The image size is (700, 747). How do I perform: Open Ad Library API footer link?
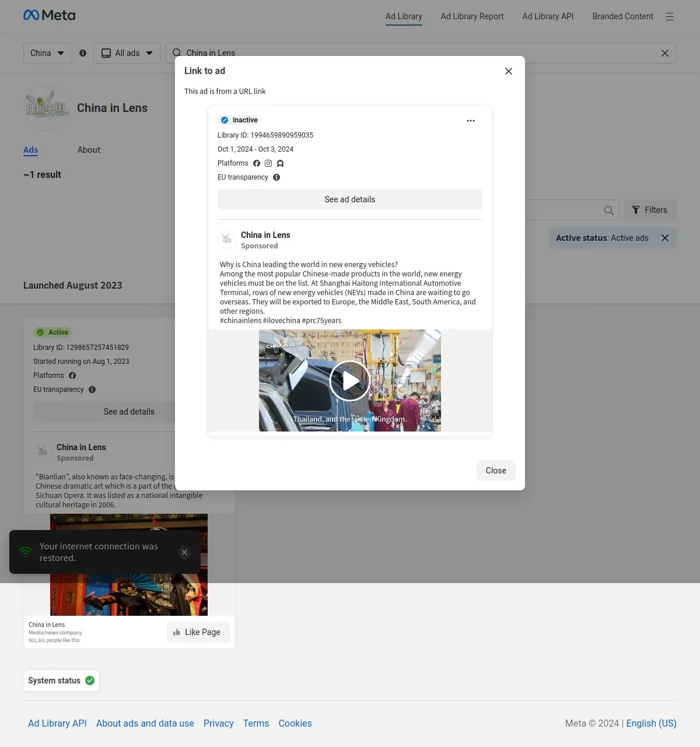(57, 723)
